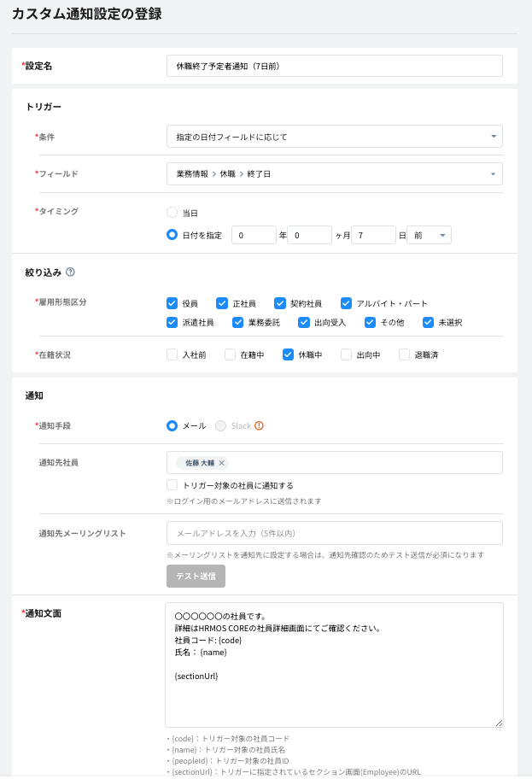The height and width of the screenshot is (779, 532).
Task: Uncheck the 未選択 checkbox
Action: pos(428,322)
